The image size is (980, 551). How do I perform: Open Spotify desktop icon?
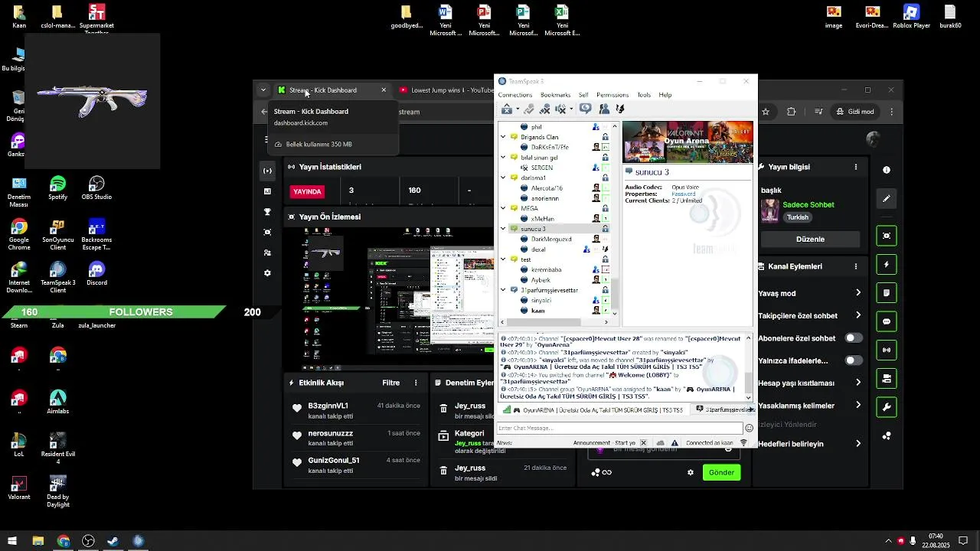tap(57, 188)
